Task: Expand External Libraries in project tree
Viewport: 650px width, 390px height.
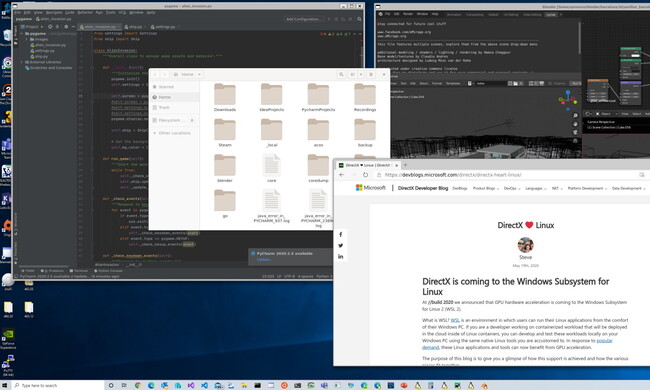Action: (x=22, y=62)
